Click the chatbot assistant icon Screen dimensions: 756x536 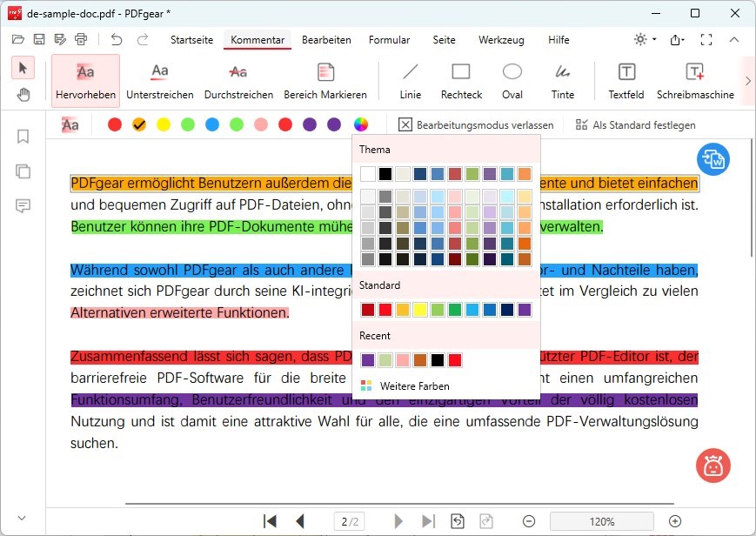[x=713, y=466]
